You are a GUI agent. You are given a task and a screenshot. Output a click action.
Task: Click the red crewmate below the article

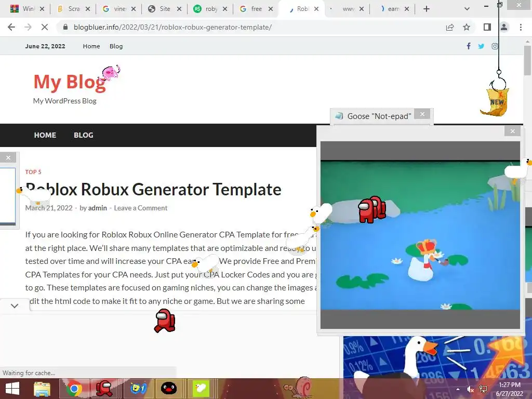[x=165, y=321]
